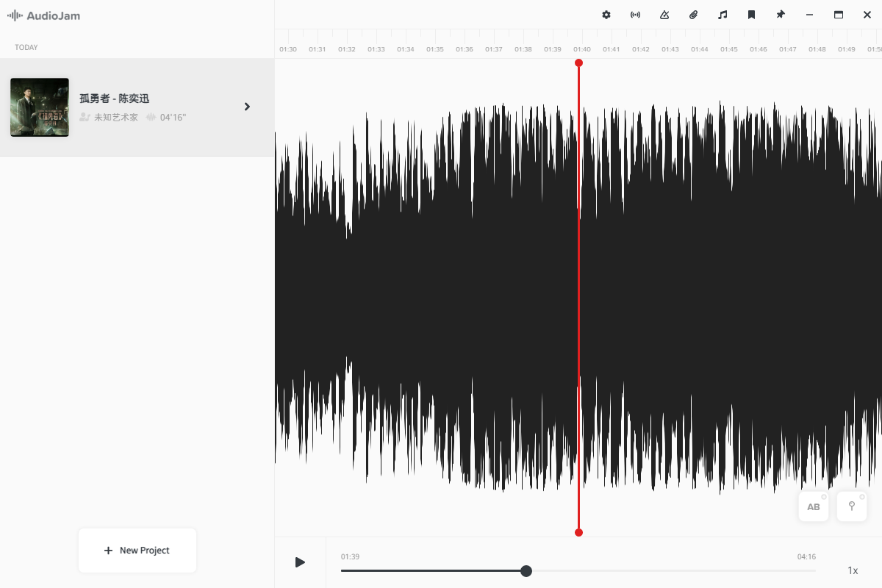
Task: Click the 01:45 mark on the time ruler
Action: 729,49
